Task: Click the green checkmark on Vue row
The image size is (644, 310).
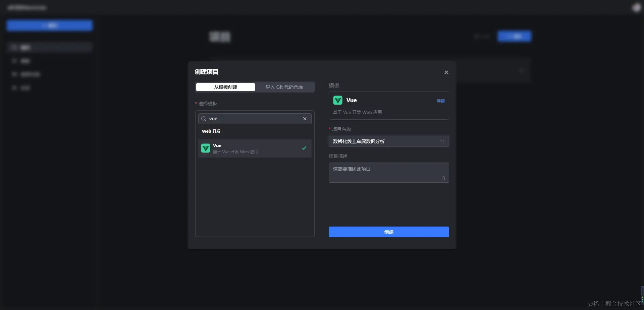Action: click(304, 148)
